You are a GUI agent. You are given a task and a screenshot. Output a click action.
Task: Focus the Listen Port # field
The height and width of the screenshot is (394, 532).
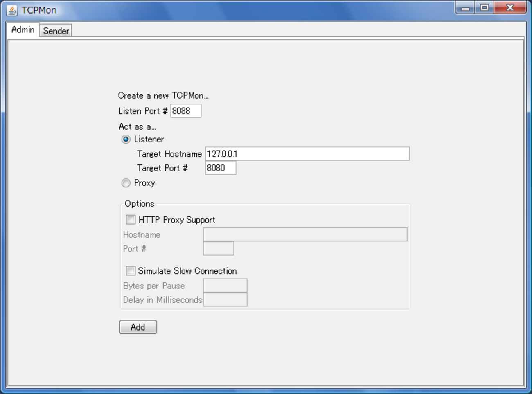tap(186, 111)
